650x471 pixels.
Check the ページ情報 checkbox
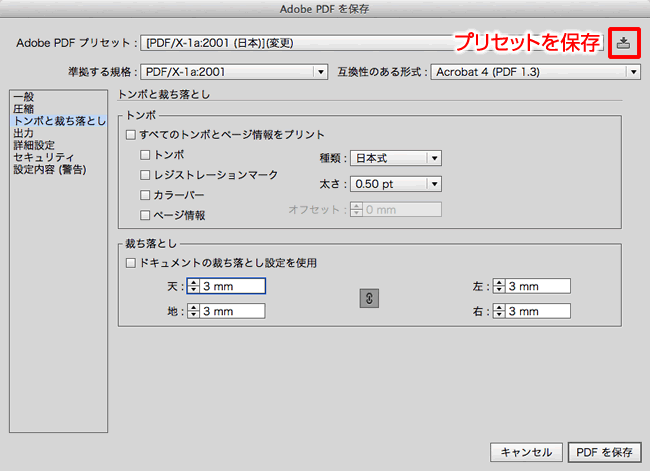click(x=145, y=215)
